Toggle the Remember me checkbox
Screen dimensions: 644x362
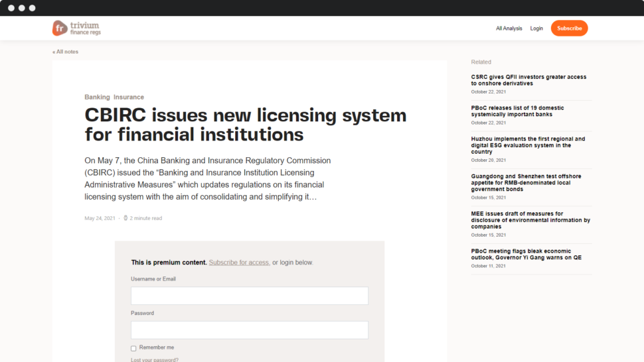pyautogui.click(x=133, y=348)
